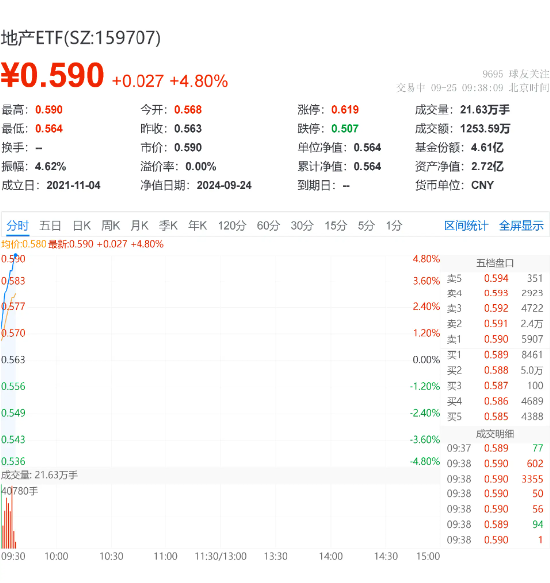
Task: Click the 基金份额 value 4.61亿
Action: (487, 148)
